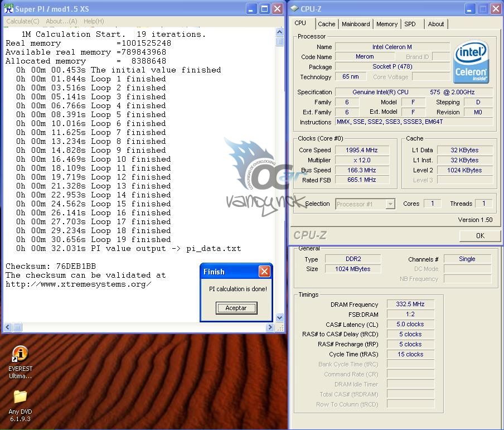Image resolution: width=504 pixels, height=430 pixels.
Task: Click the Rated FSB value 665.1 MHz
Action: point(362,180)
